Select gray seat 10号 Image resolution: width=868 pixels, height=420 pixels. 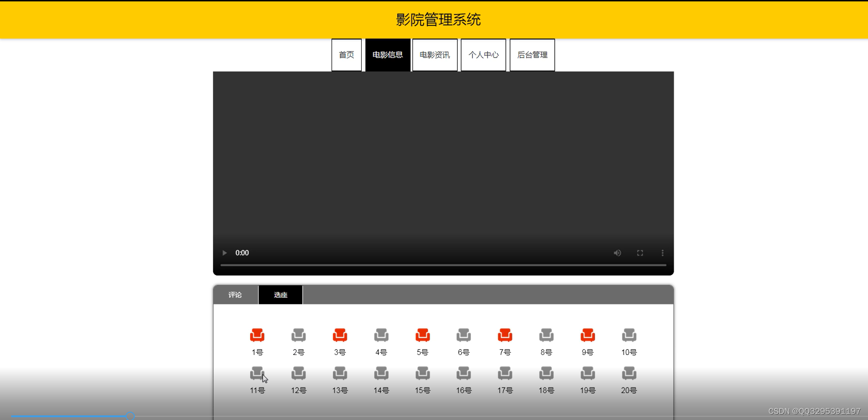pos(629,335)
